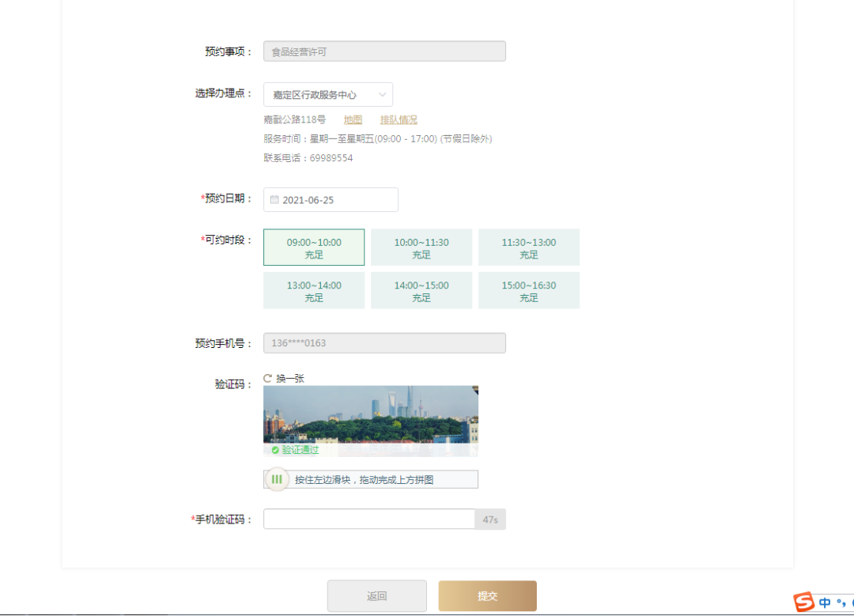854x616 pixels.
Task: Click the green 验证通过 checkmark icon
Action: (x=274, y=450)
